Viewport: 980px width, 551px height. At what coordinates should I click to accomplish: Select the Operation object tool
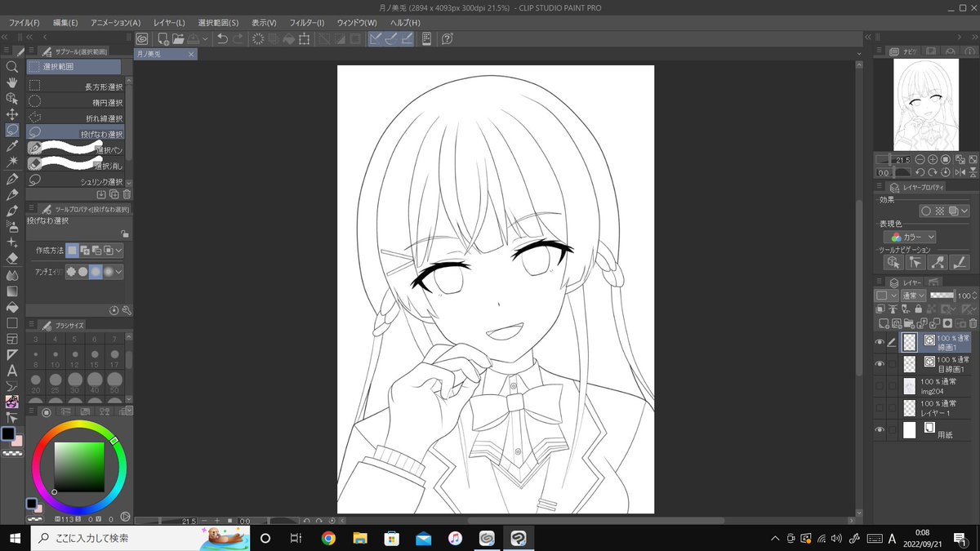point(12,98)
